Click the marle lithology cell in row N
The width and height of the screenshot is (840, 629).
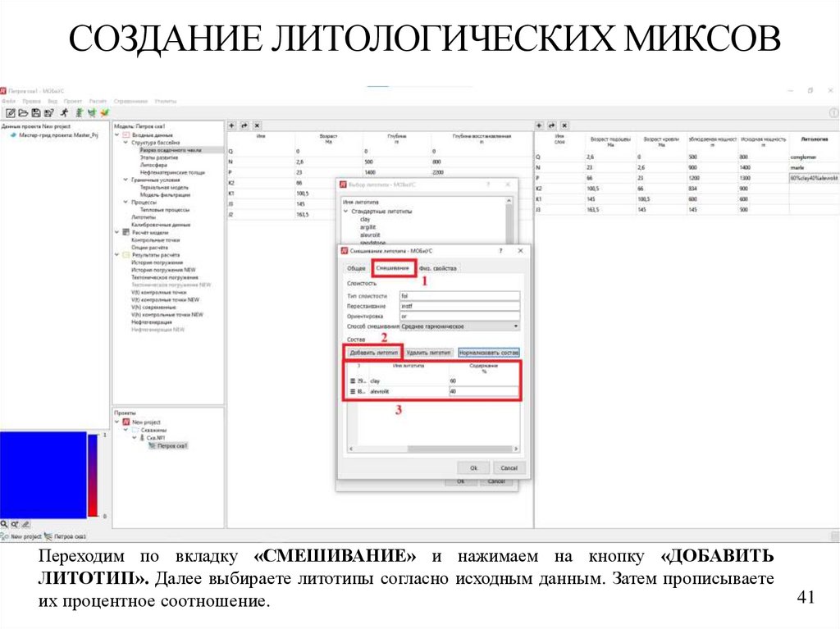[814, 167]
